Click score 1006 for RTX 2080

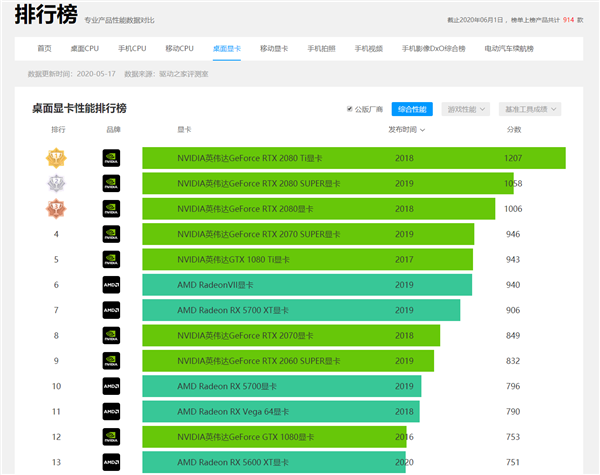513,209
